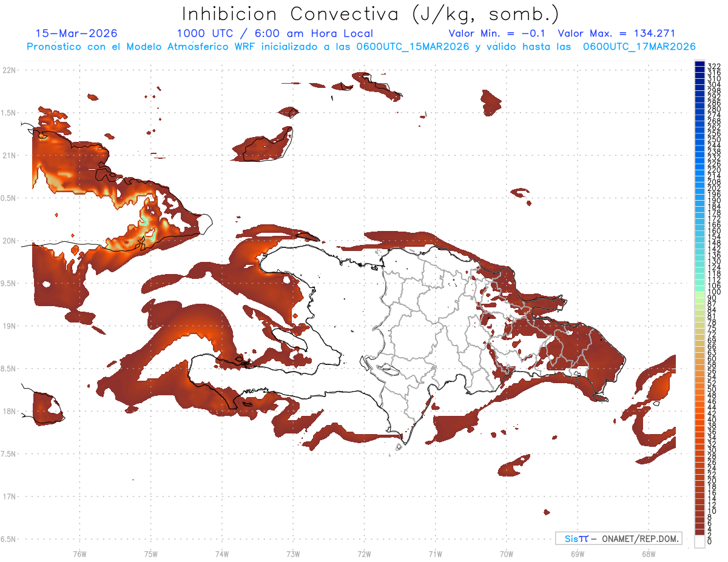Click the '72' color scale value
The image size is (728, 562).
pos(712,334)
